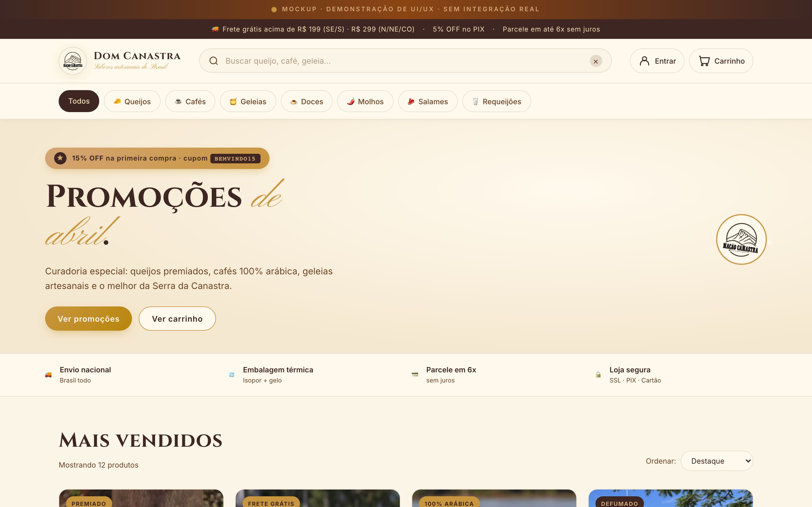
Task: Click the Ver carrinho button
Action: click(x=177, y=319)
